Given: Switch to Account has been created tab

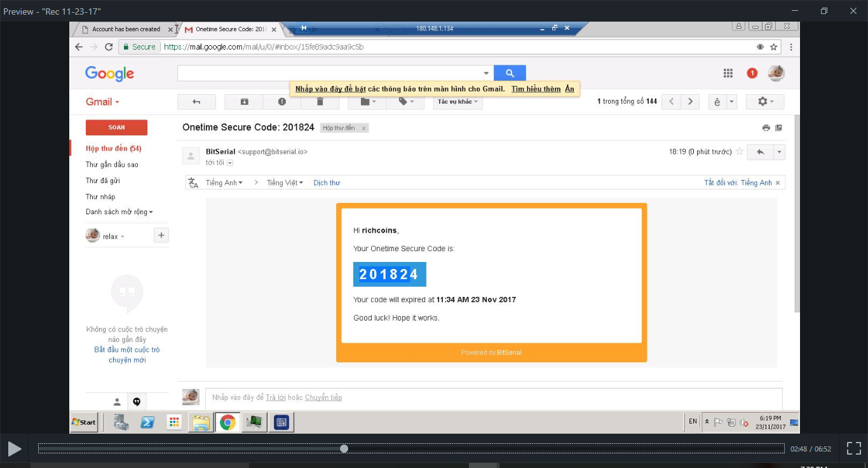Looking at the screenshot, I should [x=126, y=29].
